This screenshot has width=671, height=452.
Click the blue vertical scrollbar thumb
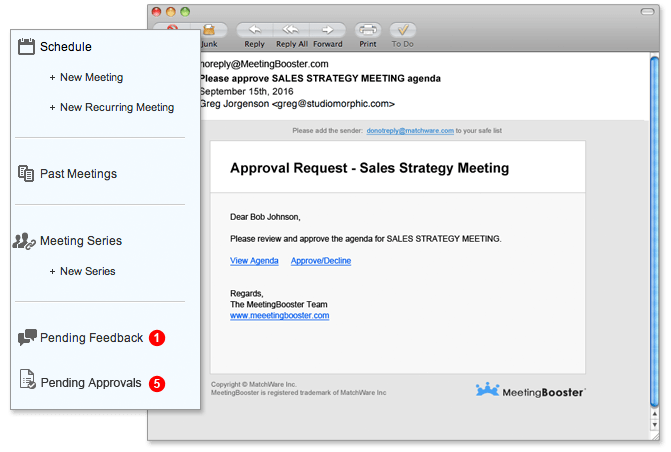pos(654,231)
